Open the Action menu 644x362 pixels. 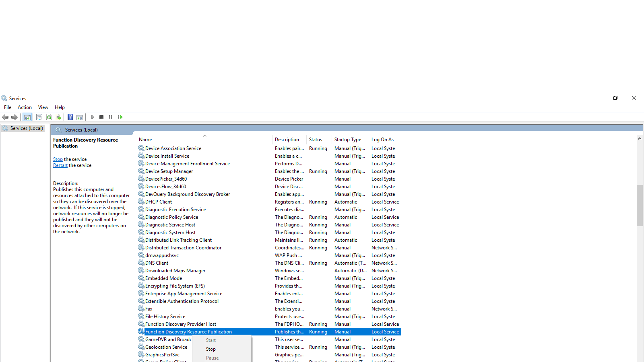coord(25,107)
